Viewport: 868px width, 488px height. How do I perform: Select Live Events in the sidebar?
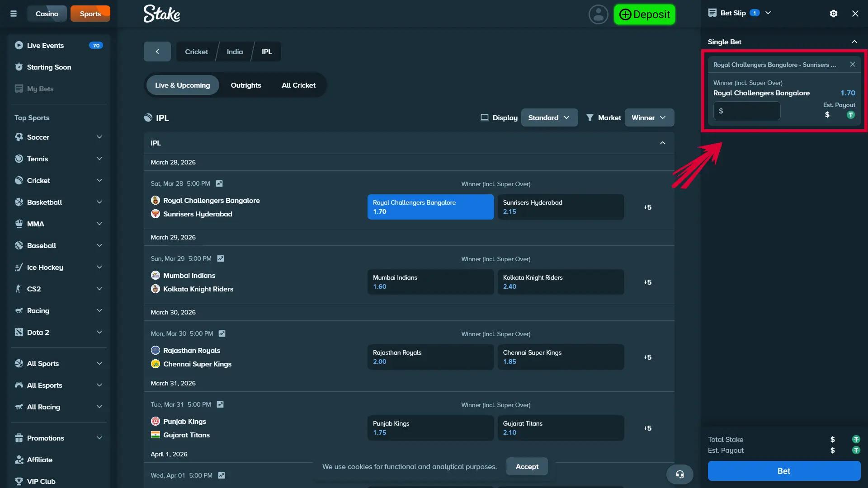pyautogui.click(x=45, y=45)
